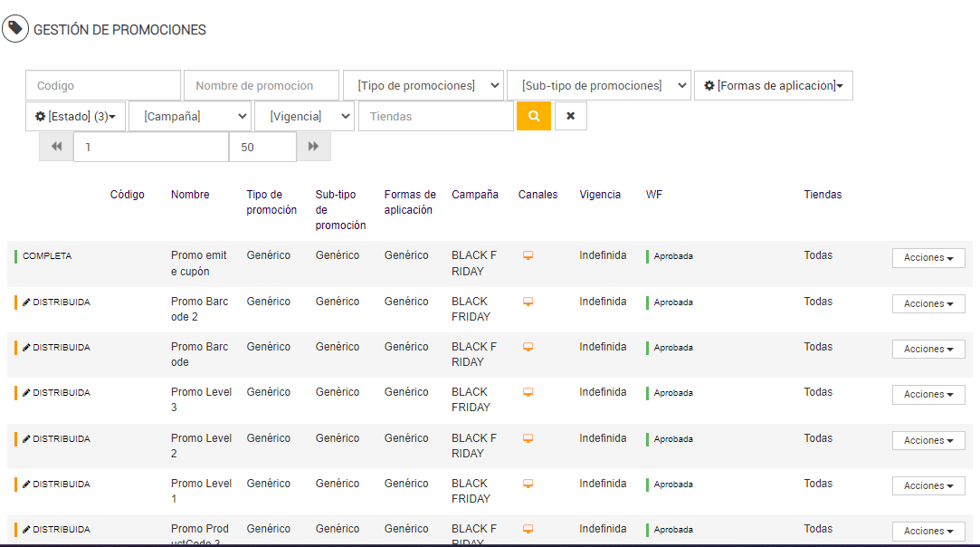Image resolution: width=980 pixels, height=547 pixels.
Task: Click channel monitor icon in Promo Level 1 row
Action: pos(528,484)
